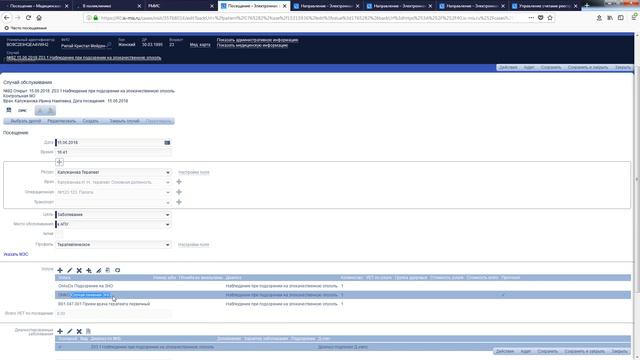Save the page to Pocket icon
Viewport: 640px width, 360px height.
click(x=540, y=18)
